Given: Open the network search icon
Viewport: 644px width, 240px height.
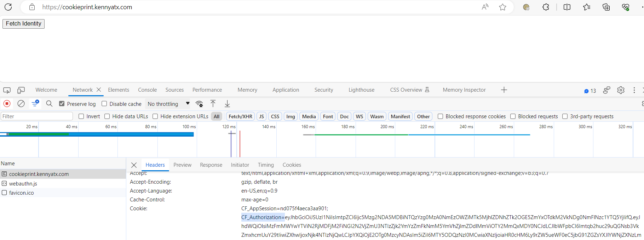Looking at the screenshot, I should tap(49, 104).
